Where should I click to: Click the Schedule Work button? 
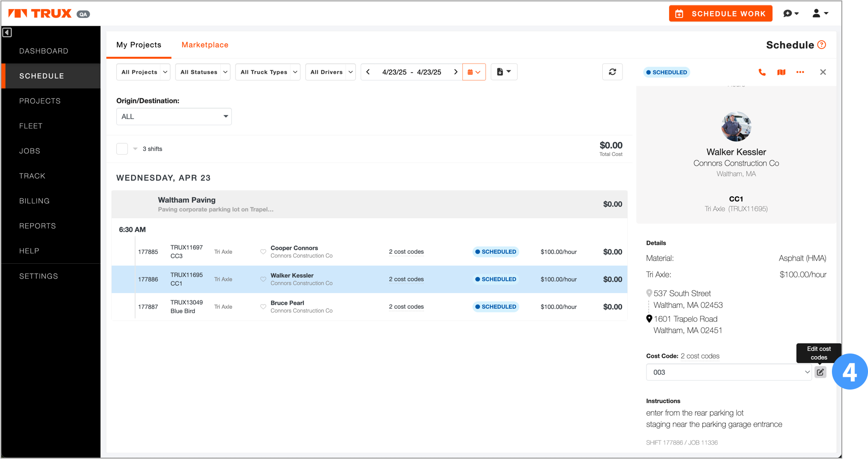coord(720,14)
